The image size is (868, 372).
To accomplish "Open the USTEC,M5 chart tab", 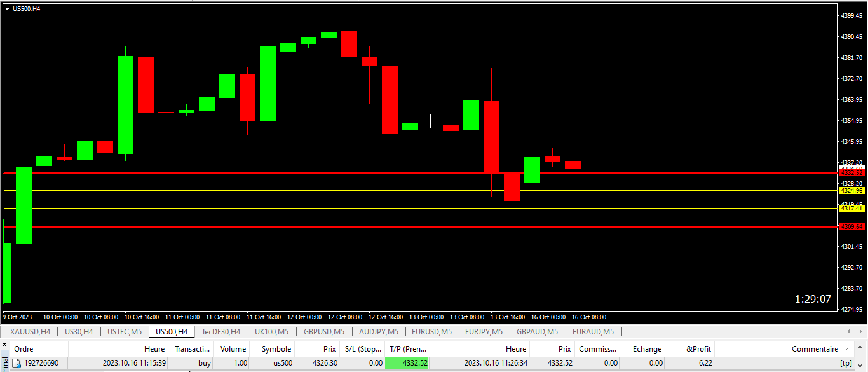I will tap(125, 332).
